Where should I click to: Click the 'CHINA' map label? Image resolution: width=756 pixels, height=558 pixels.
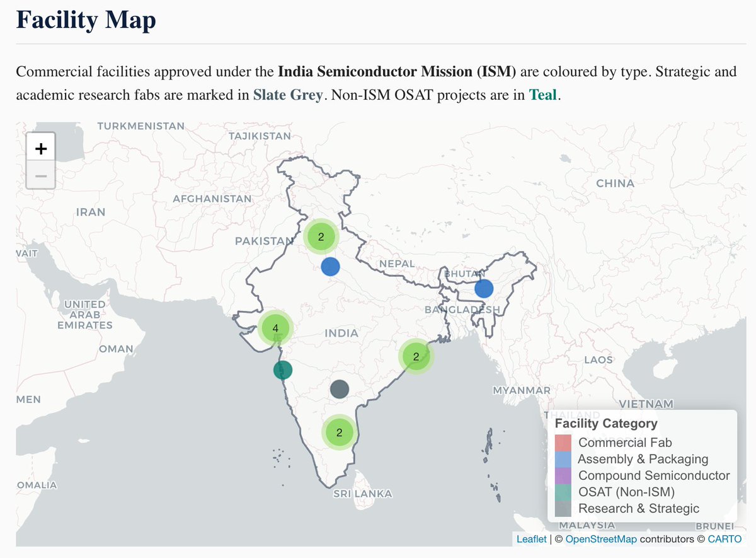[x=615, y=183]
